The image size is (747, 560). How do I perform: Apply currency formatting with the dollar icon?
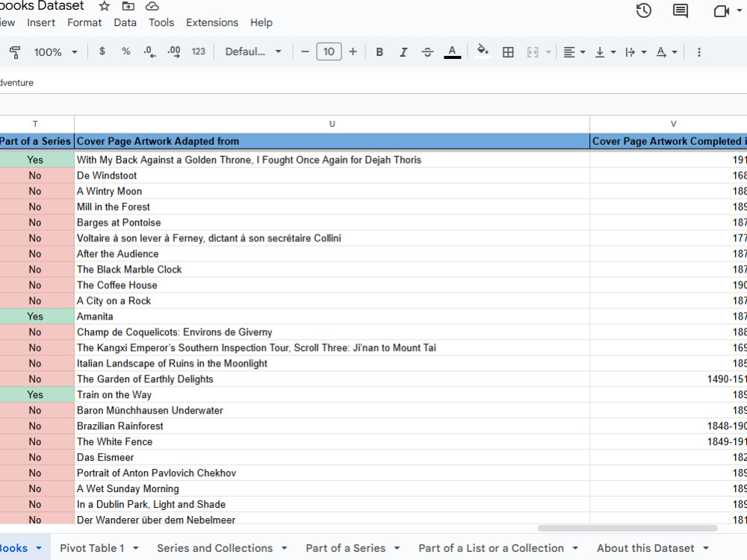coord(102,52)
